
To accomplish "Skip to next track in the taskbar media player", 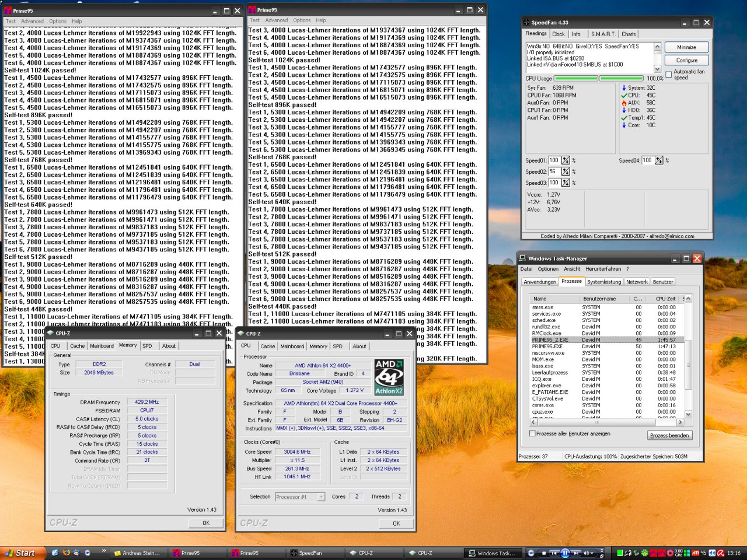I will coord(576,553).
